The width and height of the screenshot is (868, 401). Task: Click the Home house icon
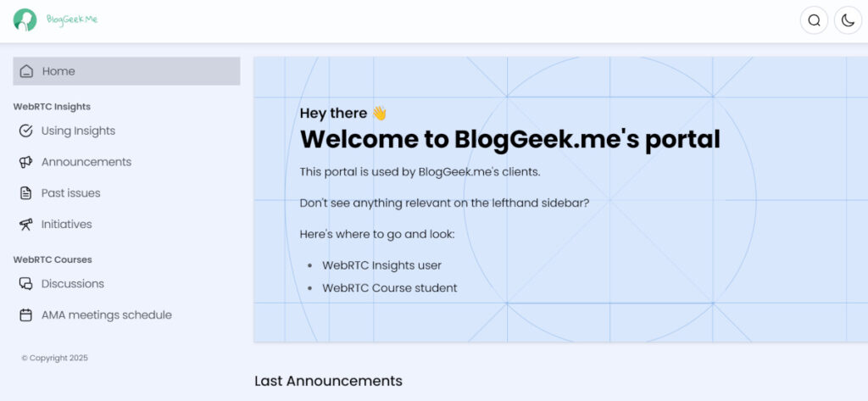[x=26, y=71]
